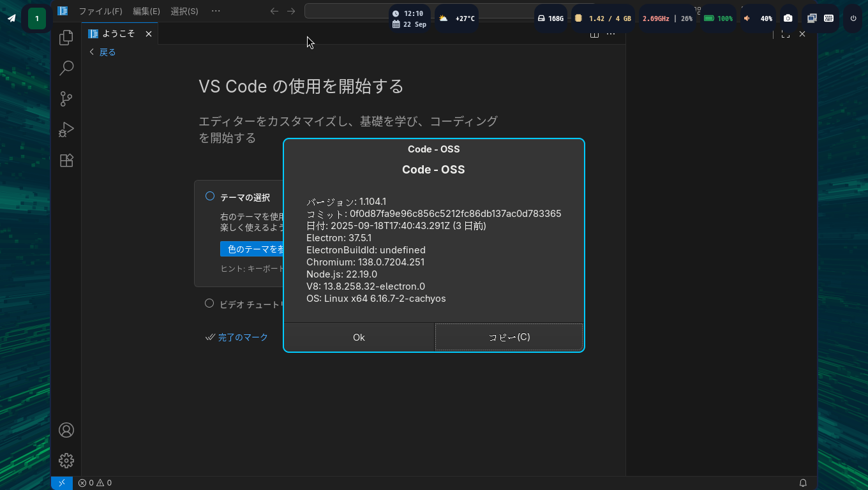This screenshot has height=490, width=868.
Task: Open the Run and Debug view
Action: (66, 130)
